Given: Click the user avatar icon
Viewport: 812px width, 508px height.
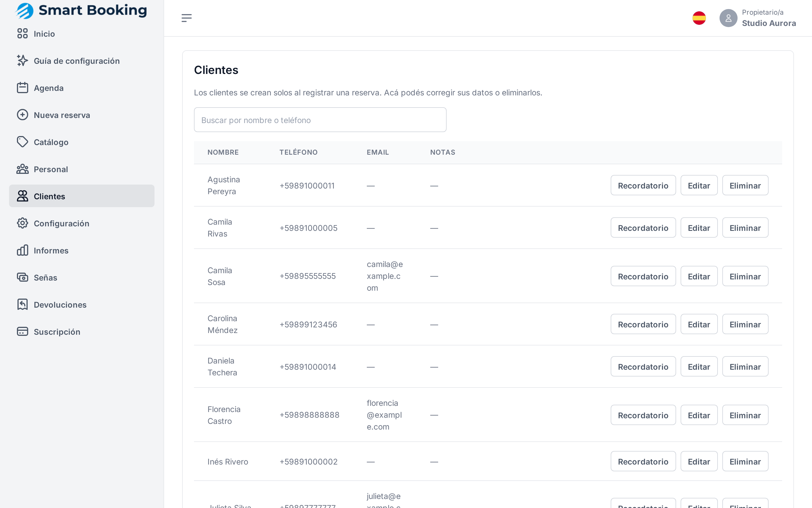Looking at the screenshot, I should coord(729,18).
